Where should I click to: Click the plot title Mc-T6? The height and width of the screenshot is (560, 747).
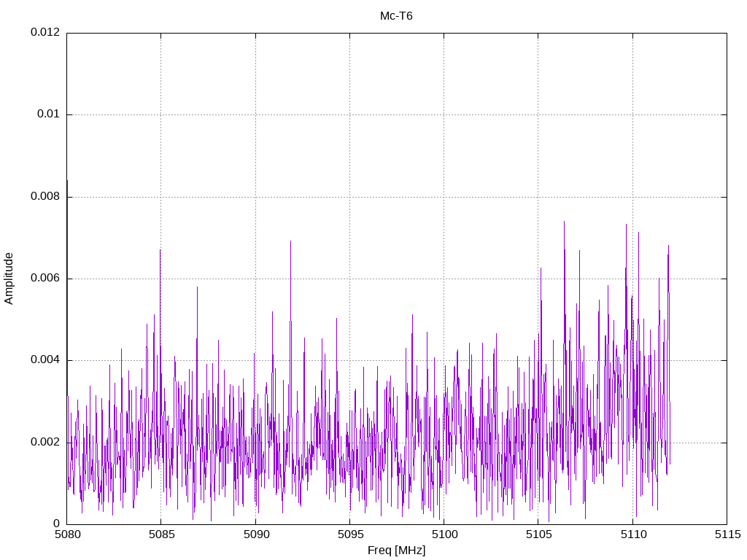(x=396, y=16)
